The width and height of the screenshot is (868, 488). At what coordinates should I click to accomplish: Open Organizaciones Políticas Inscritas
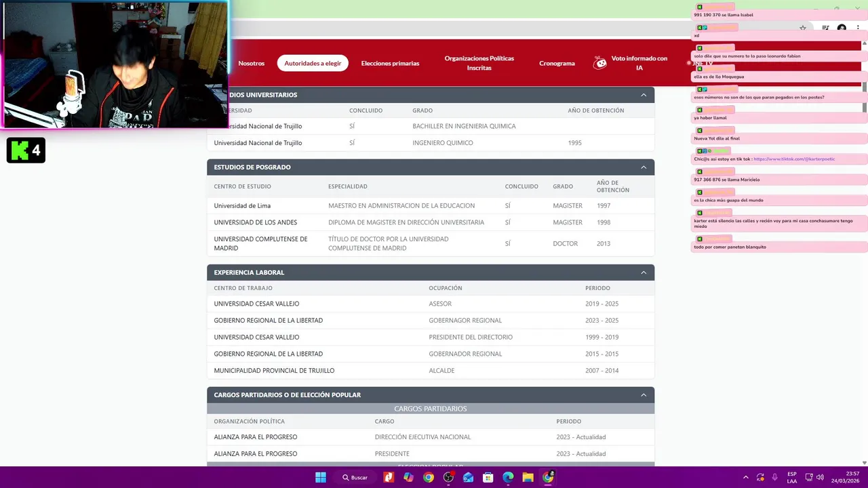click(479, 63)
